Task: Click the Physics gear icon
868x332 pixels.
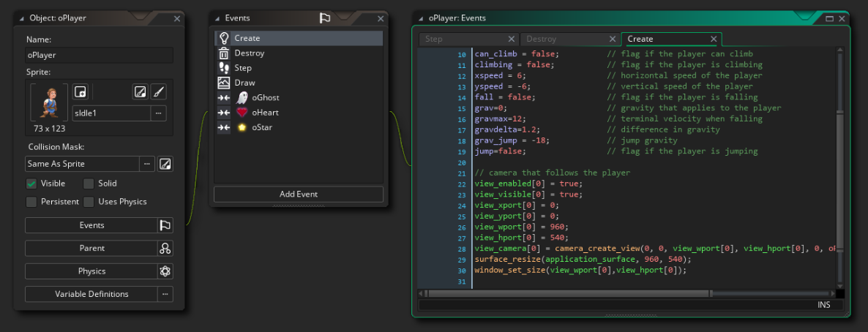Action: pyautogui.click(x=165, y=271)
